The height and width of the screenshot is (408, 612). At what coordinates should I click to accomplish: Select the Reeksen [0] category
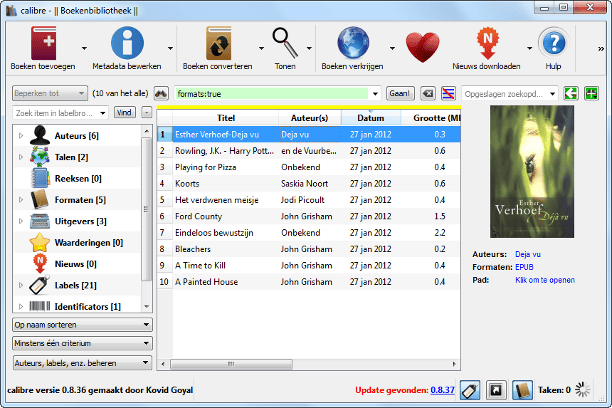pos(78,178)
